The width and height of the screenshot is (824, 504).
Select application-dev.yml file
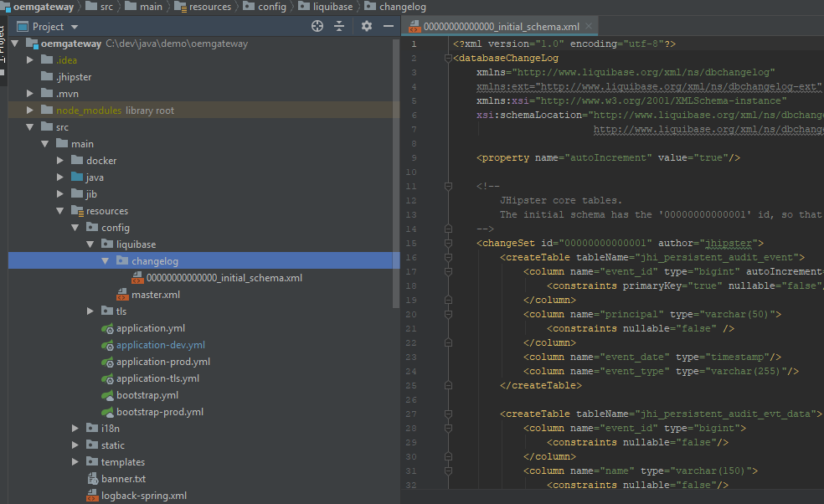tap(160, 345)
